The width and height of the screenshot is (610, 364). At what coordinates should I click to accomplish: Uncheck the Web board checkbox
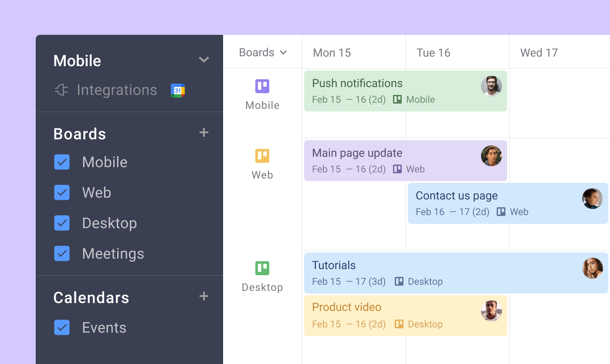coord(62,192)
